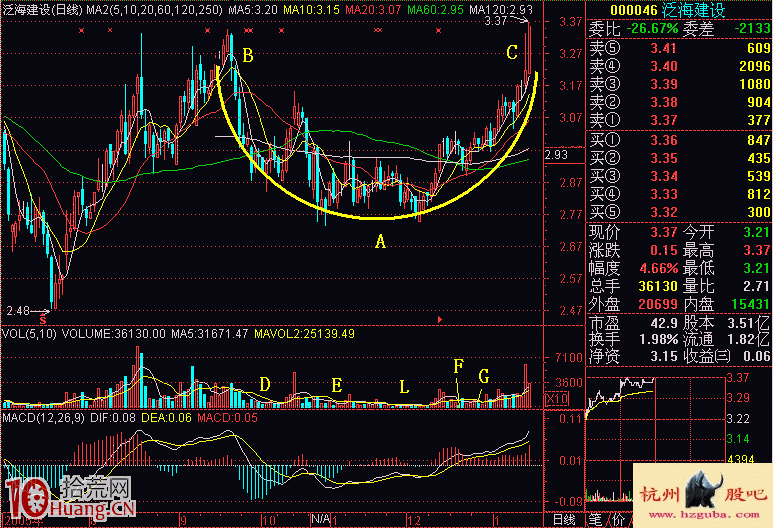The width and height of the screenshot is (773, 528).
Task: Click the X10 volume scale label
Action: (557, 399)
